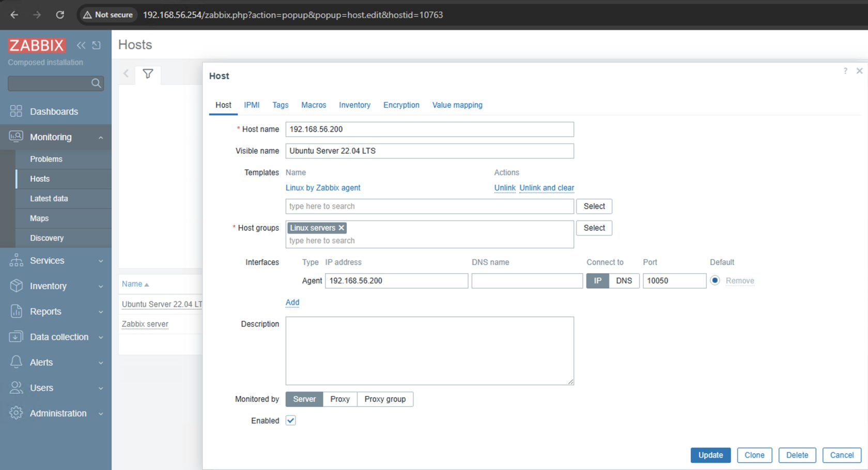Reload the page in browser
868x470 pixels.
click(x=60, y=15)
